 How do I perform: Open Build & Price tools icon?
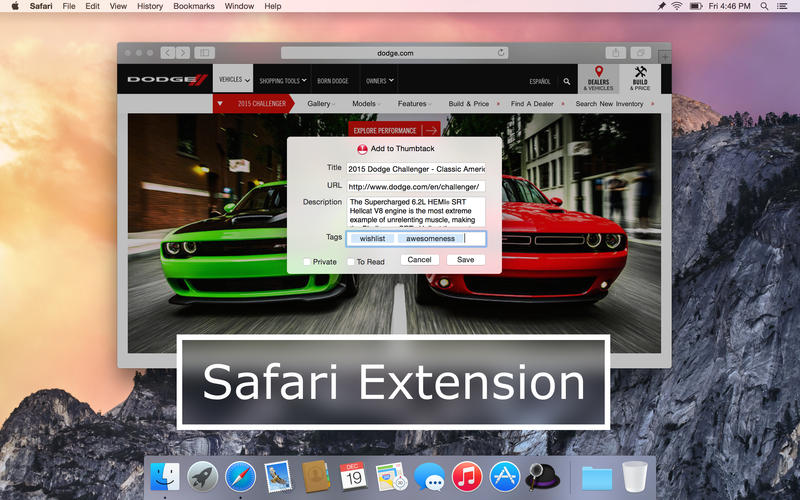coord(640,79)
